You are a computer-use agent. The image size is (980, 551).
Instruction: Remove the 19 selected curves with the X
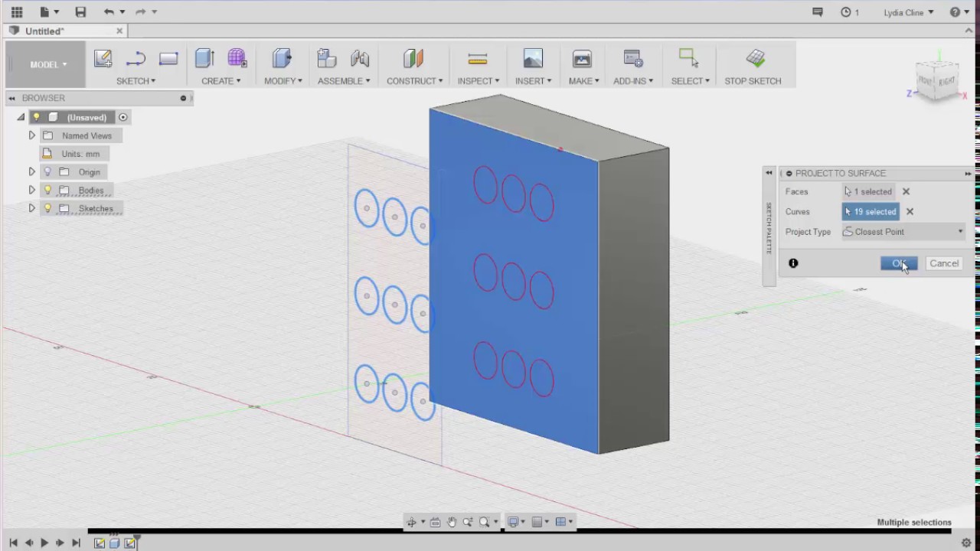910,211
